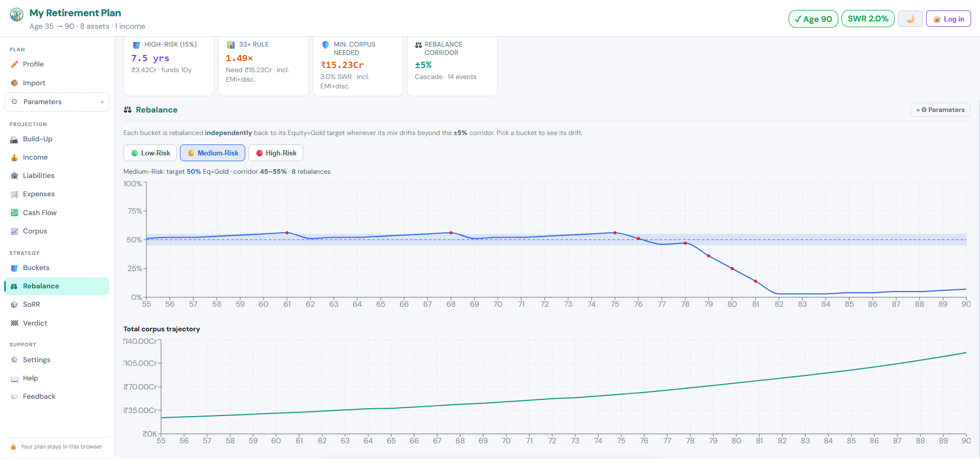Select the Low-Risk bucket
The height and width of the screenshot is (459, 980).
pos(150,153)
